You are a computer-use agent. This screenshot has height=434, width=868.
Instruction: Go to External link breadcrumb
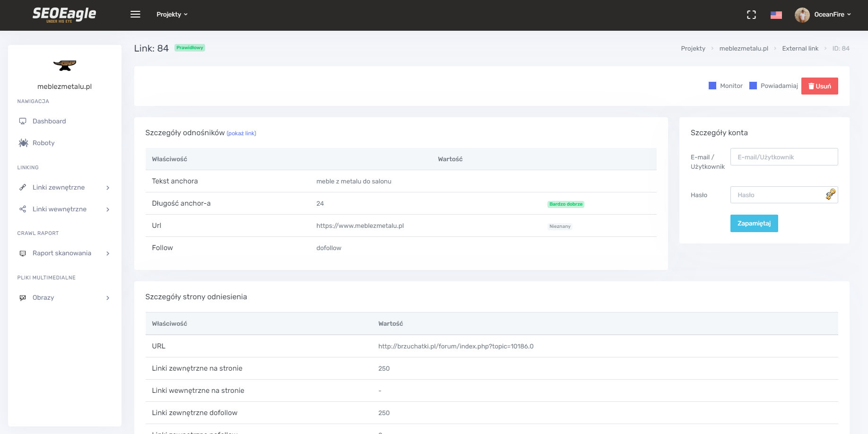coord(800,48)
